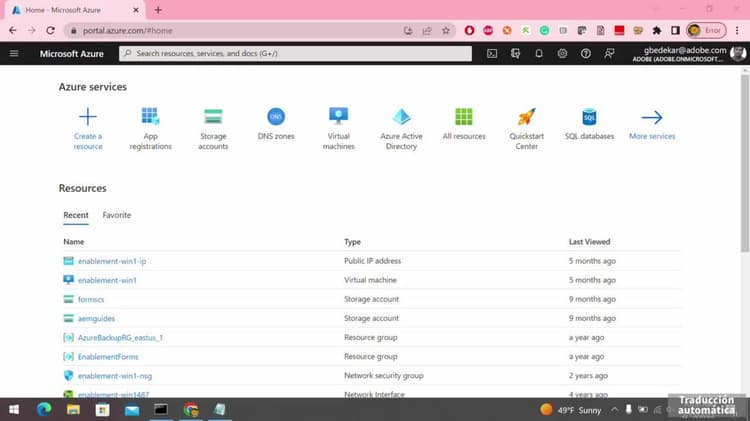Click the Create a resource plus icon
Viewport: 750px width, 421px height.
(88, 116)
